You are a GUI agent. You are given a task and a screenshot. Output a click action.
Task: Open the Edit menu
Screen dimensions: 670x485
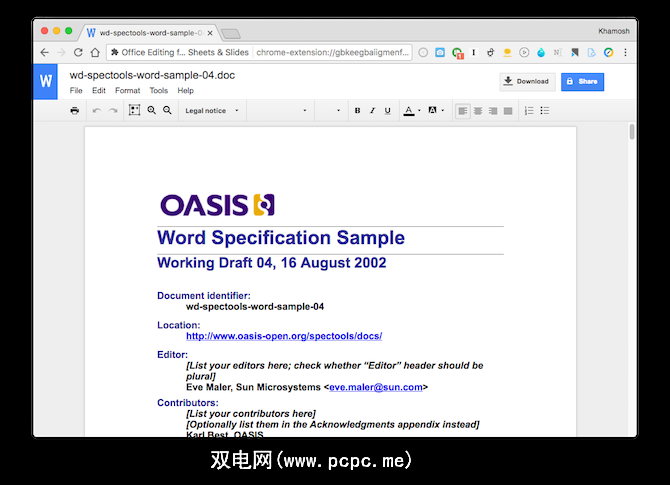[99, 91]
